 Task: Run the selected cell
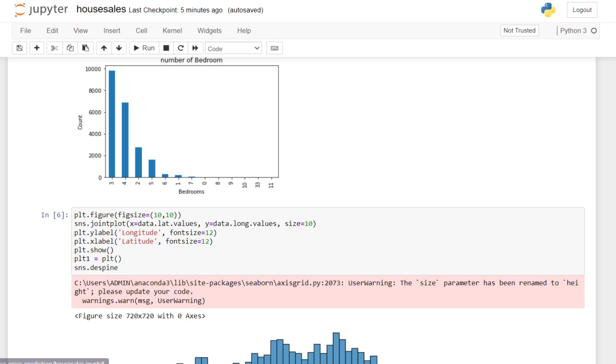[x=144, y=48]
